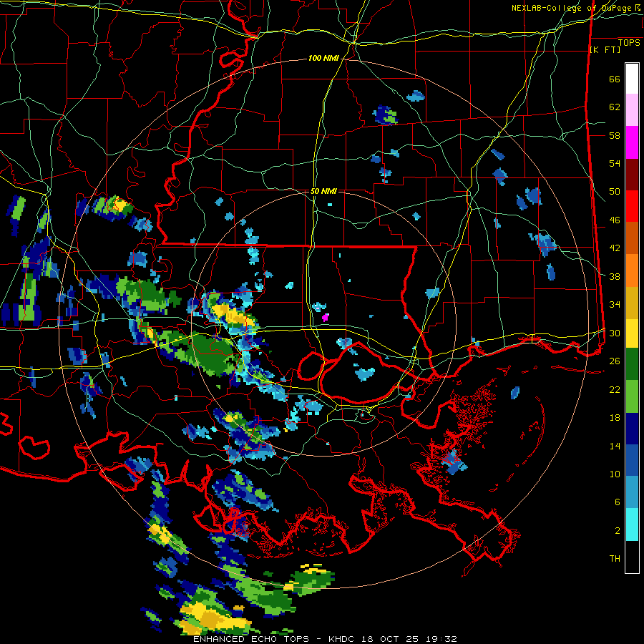Click legend value 26
644x644 pixels.
(x=615, y=361)
